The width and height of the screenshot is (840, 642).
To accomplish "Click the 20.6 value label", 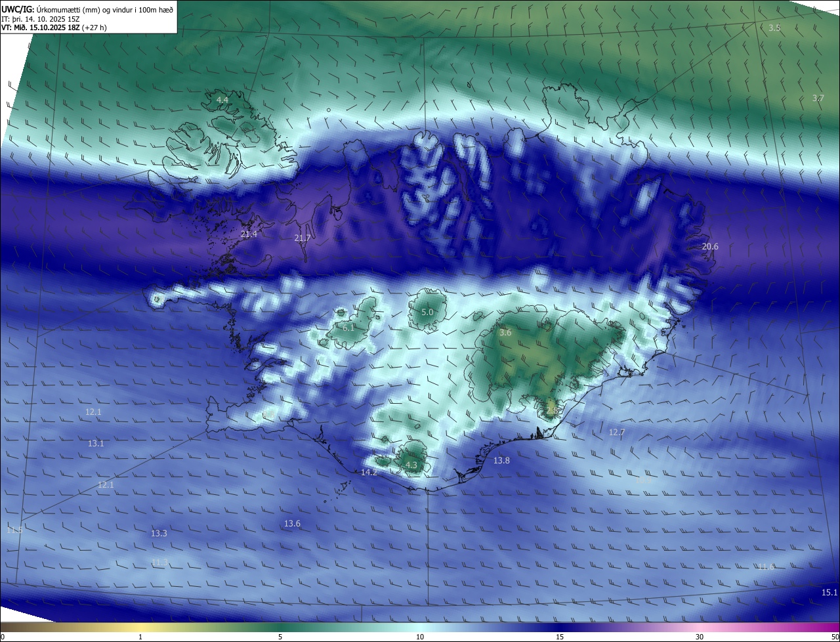I will click(710, 247).
